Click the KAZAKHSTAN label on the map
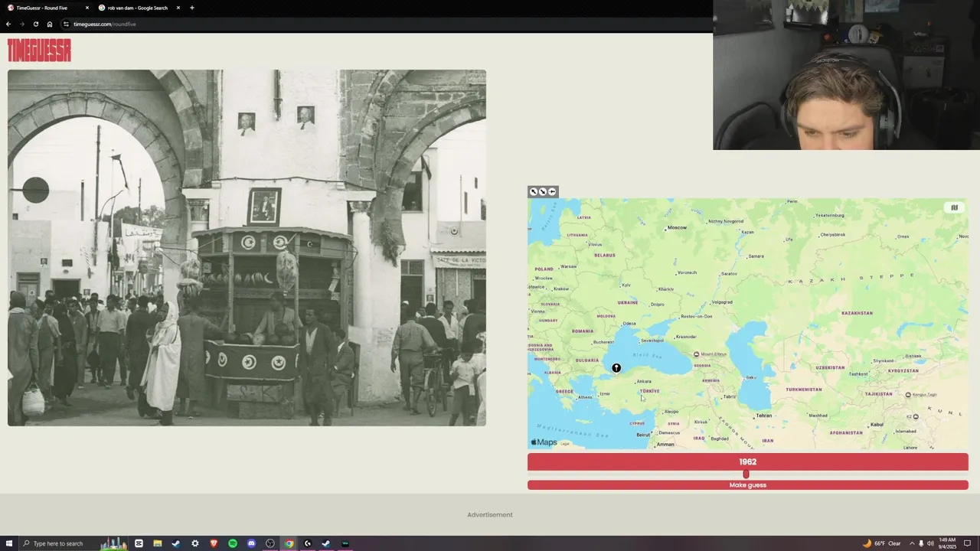Image resolution: width=980 pixels, height=551 pixels. [x=857, y=313]
